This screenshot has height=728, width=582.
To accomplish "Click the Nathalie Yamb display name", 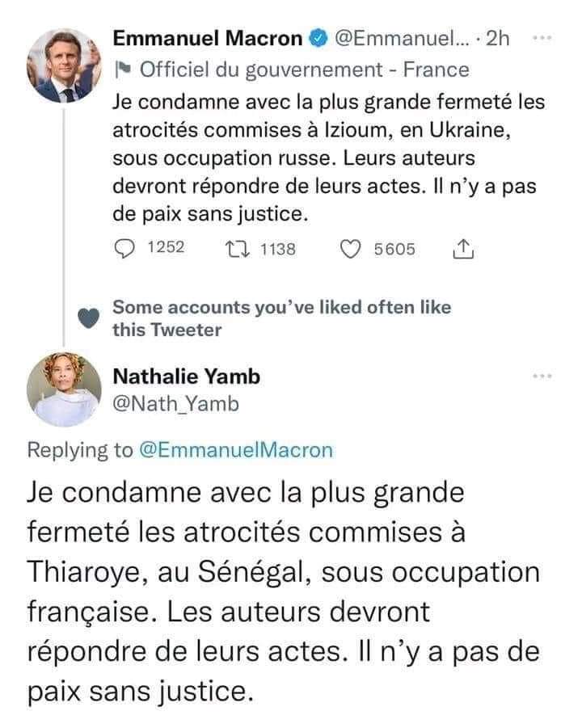I will (x=186, y=377).
